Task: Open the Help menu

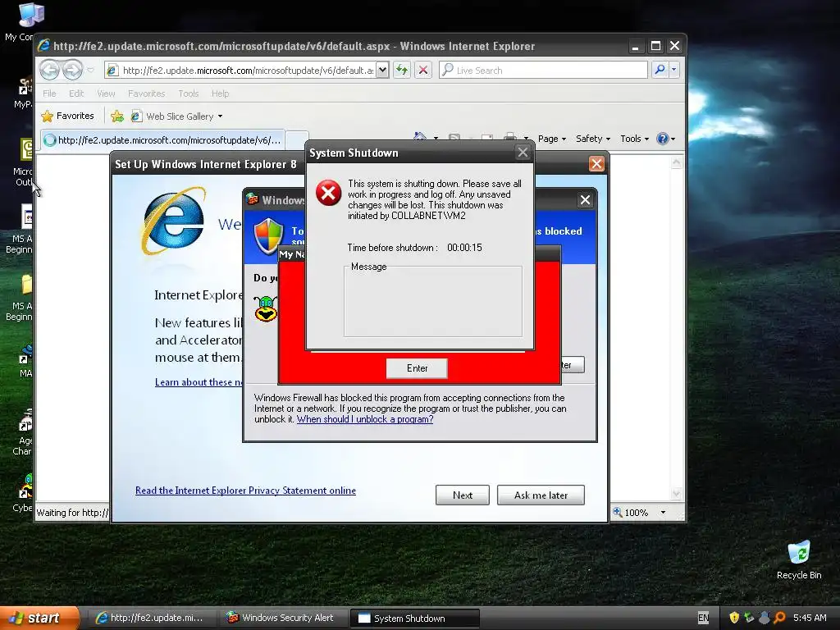Action: (220, 94)
